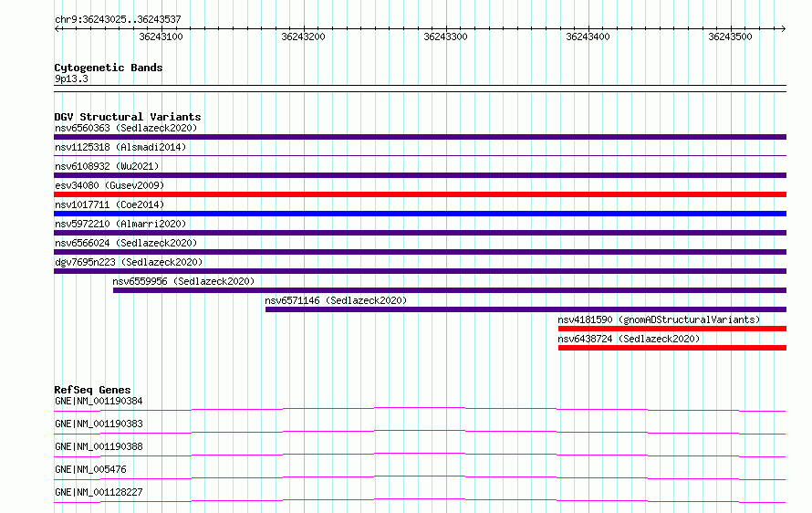Click the thin line of nsv1125318
The image size is (812, 513).
420,155
